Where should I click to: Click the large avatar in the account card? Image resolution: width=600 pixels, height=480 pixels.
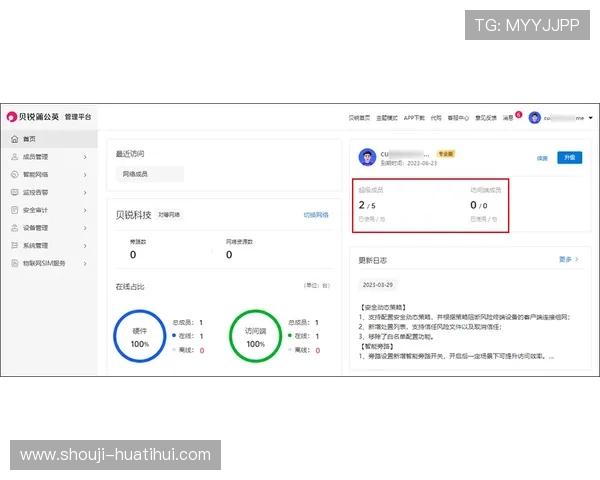[367, 157]
